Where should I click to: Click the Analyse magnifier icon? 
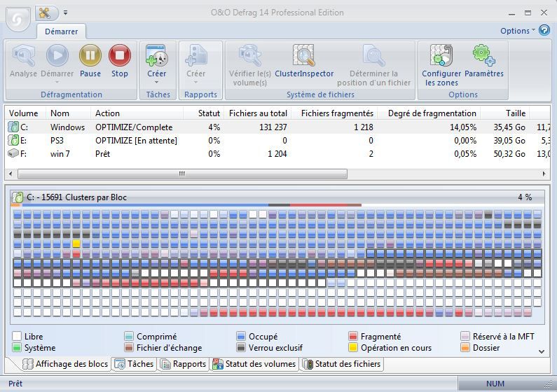click(x=23, y=56)
